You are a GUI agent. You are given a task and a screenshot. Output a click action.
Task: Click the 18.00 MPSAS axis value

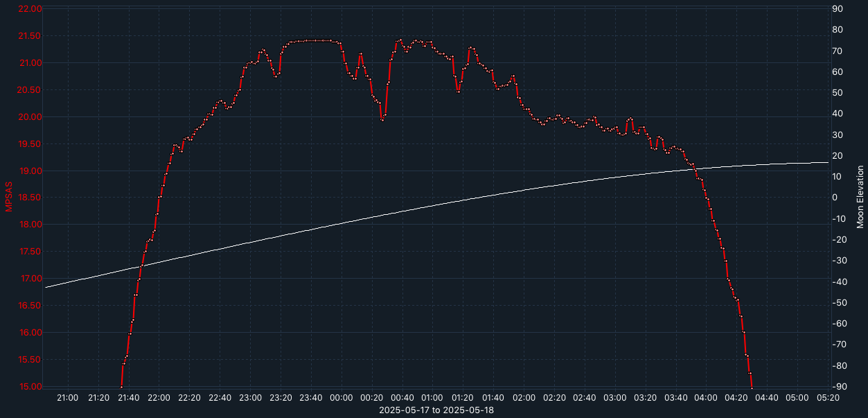pyautogui.click(x=30, y=225)
